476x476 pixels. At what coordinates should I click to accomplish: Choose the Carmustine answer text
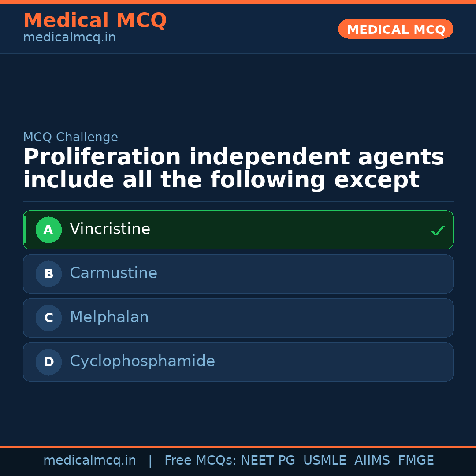pyautogui.click(x=113, y=273)
